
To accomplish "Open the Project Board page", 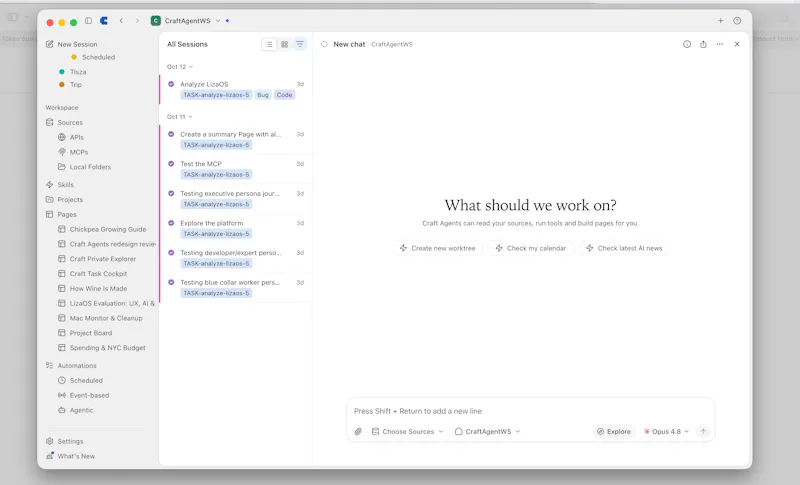I will click(x=85, y=333).
